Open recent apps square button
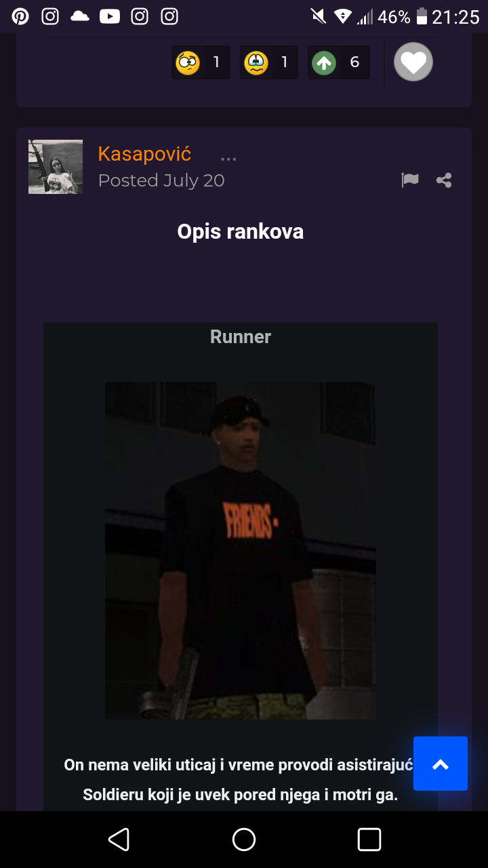The image size is (488, 868). click(x=369, y=840)
